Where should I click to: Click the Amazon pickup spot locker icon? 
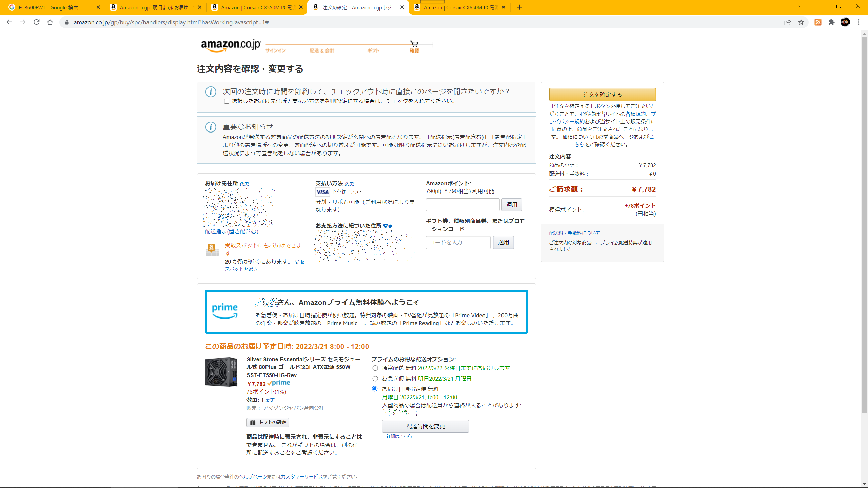pyautogui.click(x=212, y=249)
